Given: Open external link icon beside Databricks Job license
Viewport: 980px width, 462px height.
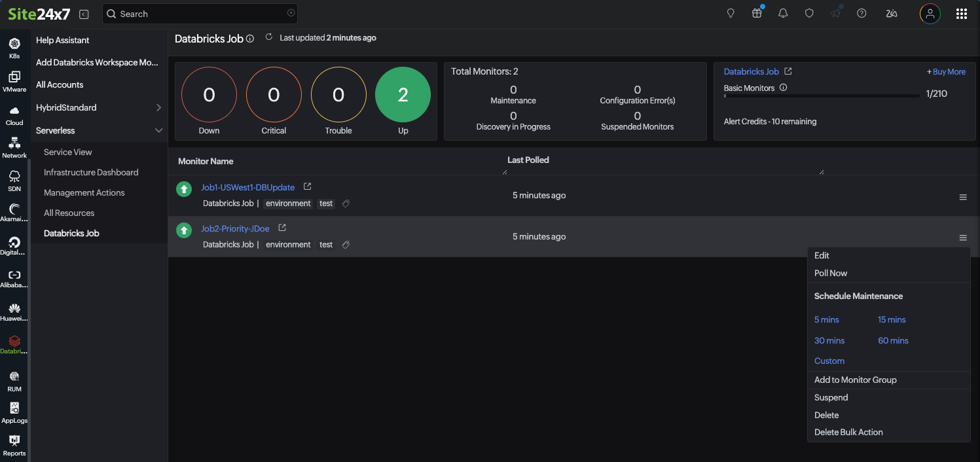Looking at the screenshot, I should click(x=788, y=71).
